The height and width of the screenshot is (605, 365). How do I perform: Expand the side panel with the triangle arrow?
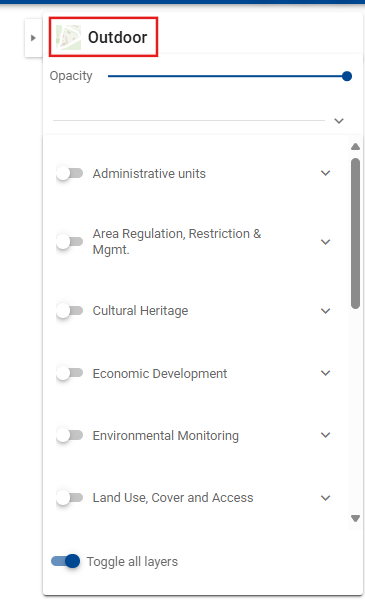(33, 38)
